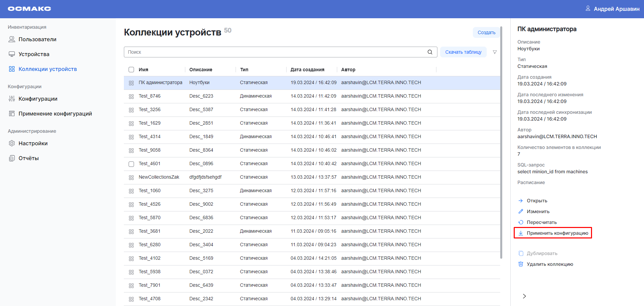Click the gear icon next to Настройки
Screen dimensions: 644x306
12,143
